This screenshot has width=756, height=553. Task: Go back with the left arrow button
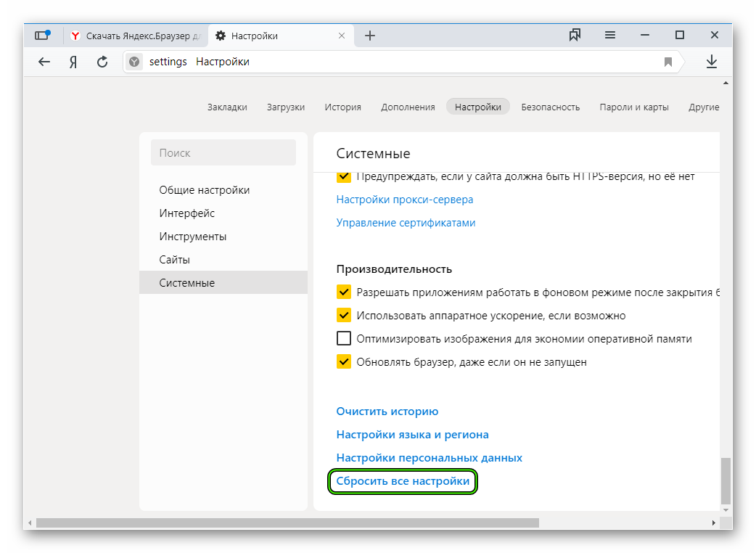tap(44, 62)
